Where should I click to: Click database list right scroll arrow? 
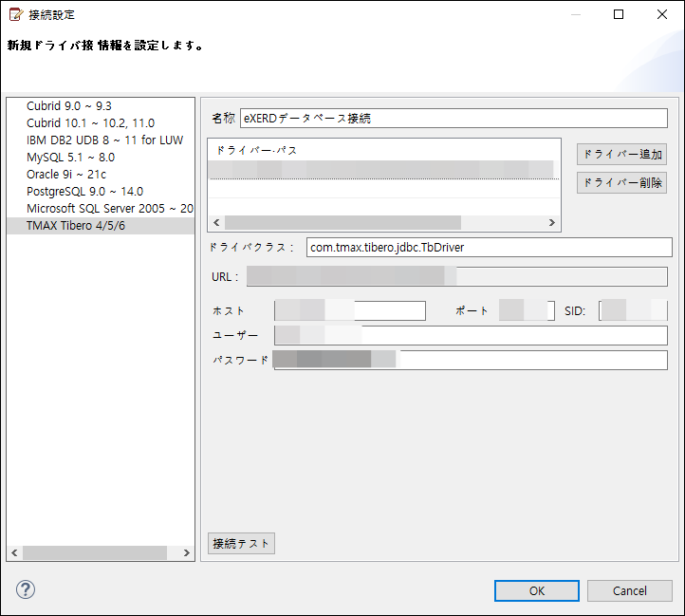click(187, 552)
